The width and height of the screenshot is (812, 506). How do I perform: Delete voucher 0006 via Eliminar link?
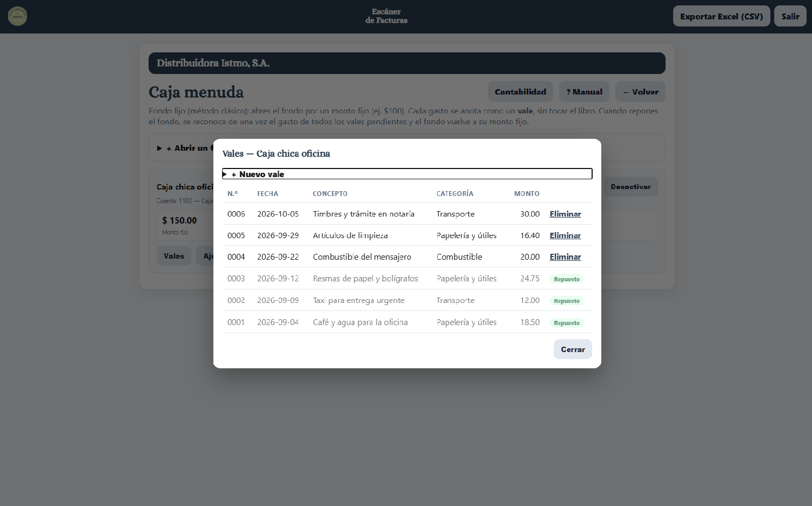point(565,214)
